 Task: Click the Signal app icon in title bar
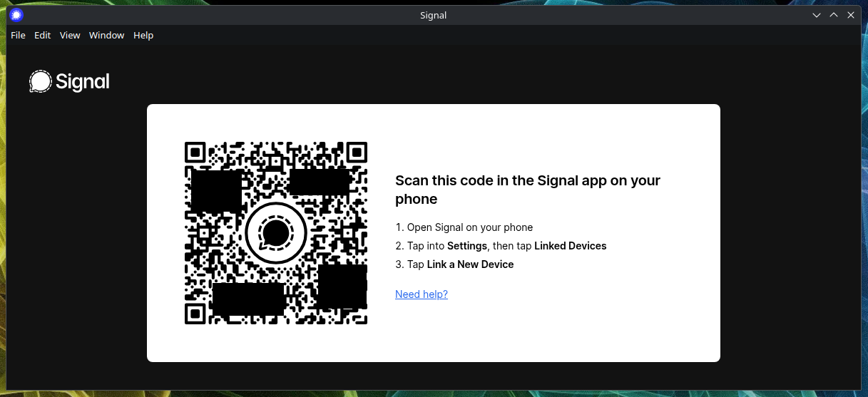pyautogui.click(x=16, y=15)
